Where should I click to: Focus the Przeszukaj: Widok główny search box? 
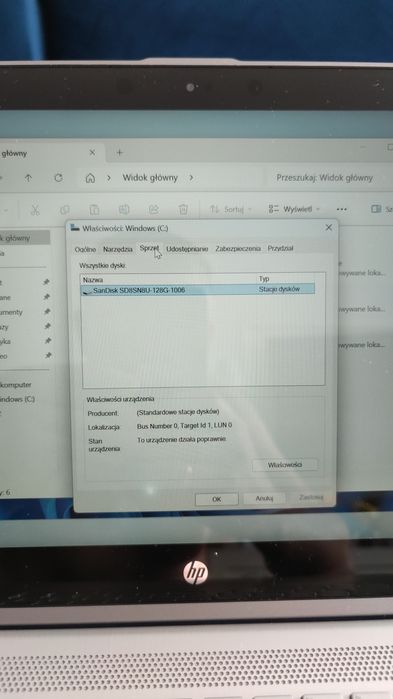[328, 177]
